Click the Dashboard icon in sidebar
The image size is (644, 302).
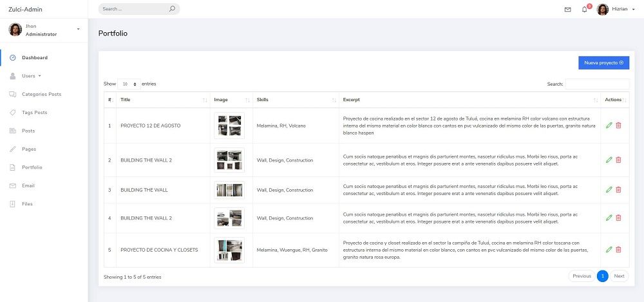(13, 58)
